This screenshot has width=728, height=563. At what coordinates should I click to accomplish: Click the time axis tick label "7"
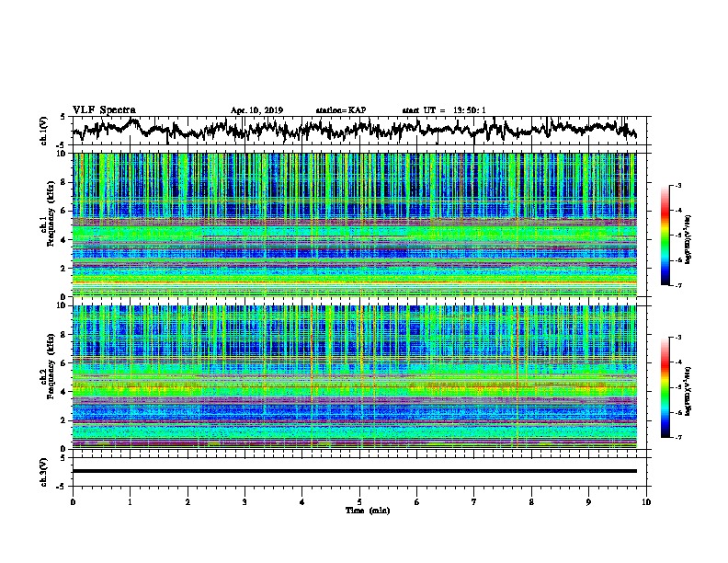(474, 501)
